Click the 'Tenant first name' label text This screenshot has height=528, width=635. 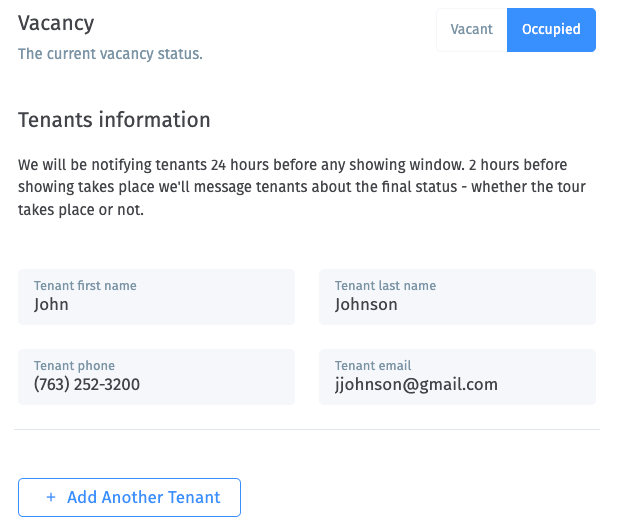click(85, 286)
